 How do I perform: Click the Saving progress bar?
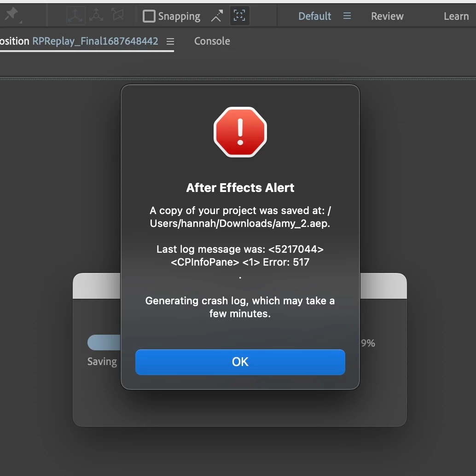(x=104, y=342)
